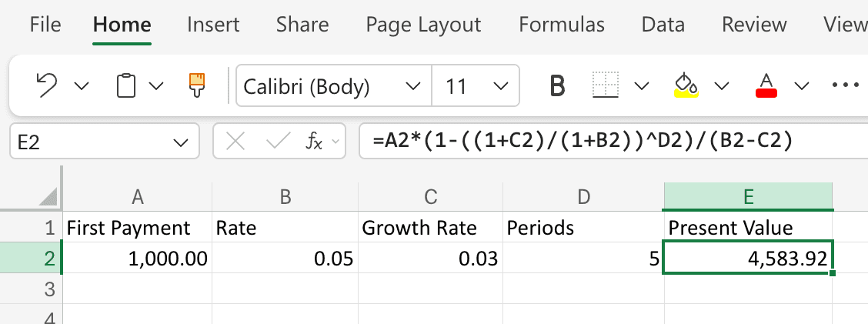Open the Insert tab
868x324 pixels.
point(212,25)
